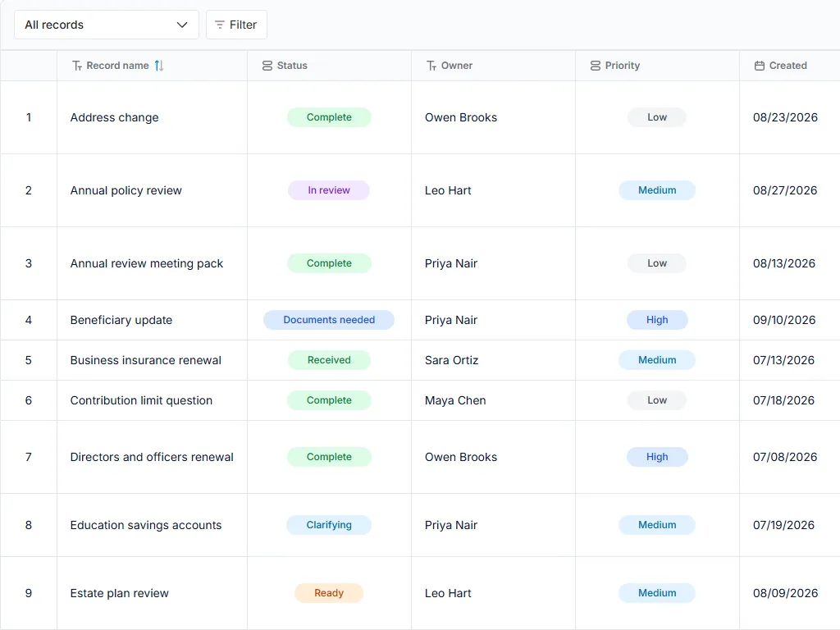Click the Status column header label
840x630 pixels.
point(292,66)
